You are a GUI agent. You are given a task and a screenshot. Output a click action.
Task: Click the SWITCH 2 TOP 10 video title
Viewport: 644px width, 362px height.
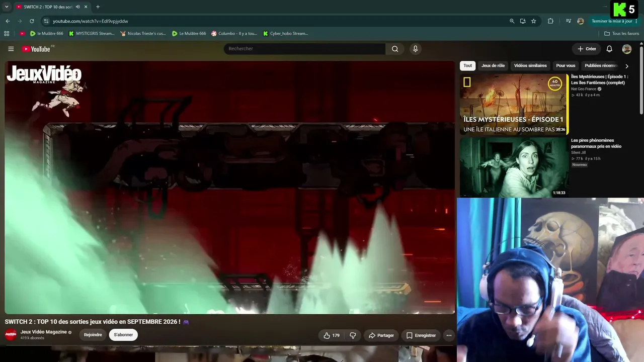click(93, 322)
